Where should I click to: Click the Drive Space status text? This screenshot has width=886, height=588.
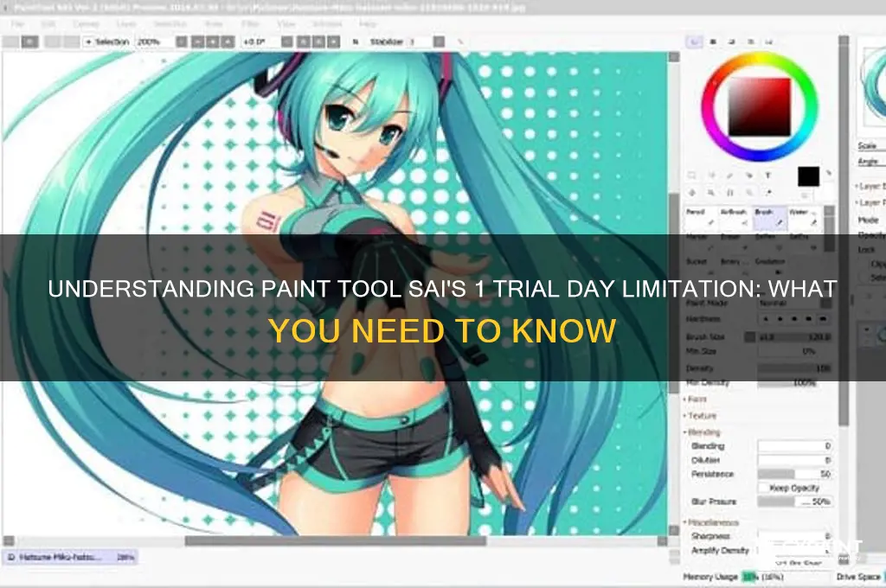point(858,578)
